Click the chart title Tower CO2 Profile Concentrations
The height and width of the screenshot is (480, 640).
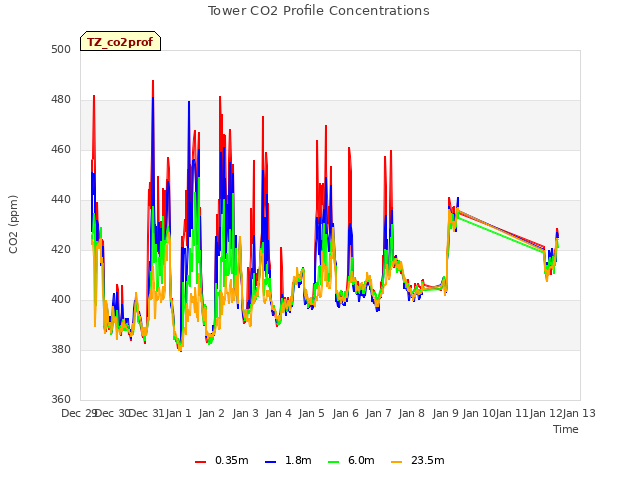pyautogui.click(x=318, y=11)
